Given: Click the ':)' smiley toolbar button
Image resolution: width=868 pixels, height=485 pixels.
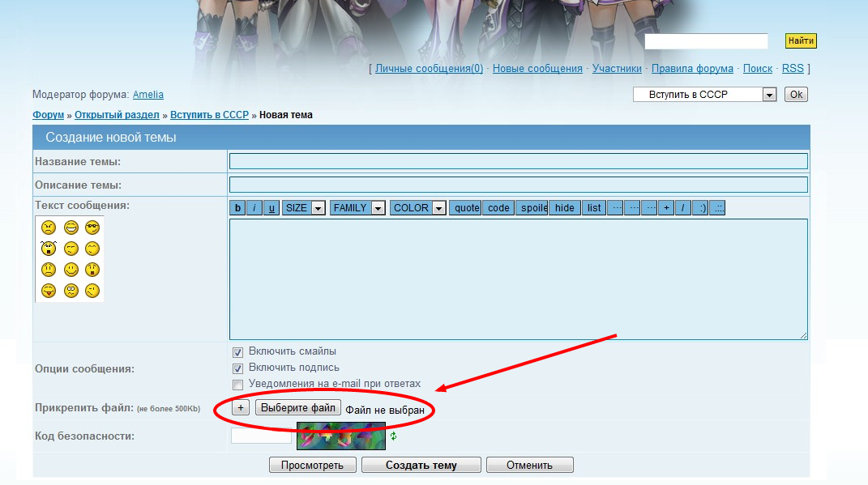Looking at the screenshot, I should click(x=702, y=208).
